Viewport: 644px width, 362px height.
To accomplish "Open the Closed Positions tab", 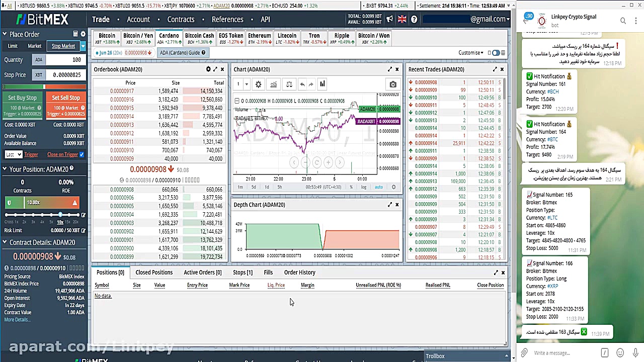I will pyautogui.click(x=154, y=273).
